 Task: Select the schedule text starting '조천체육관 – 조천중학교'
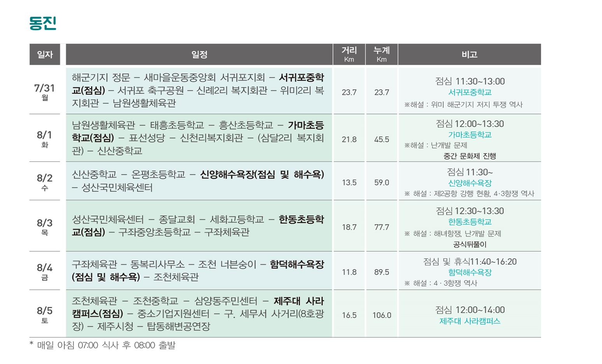click(198, 313)
